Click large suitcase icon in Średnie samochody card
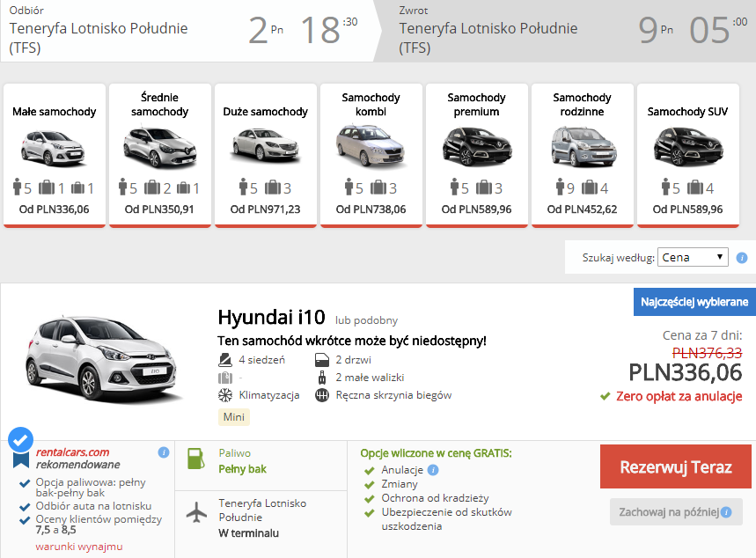Image resolution: width=756 pixels, height=558 pixels. click(152, 187)
